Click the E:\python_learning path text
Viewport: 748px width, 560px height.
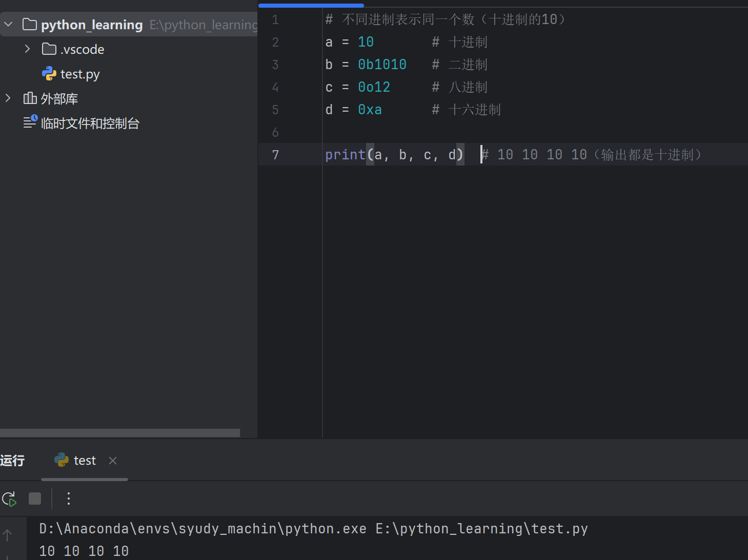point(204,25)
